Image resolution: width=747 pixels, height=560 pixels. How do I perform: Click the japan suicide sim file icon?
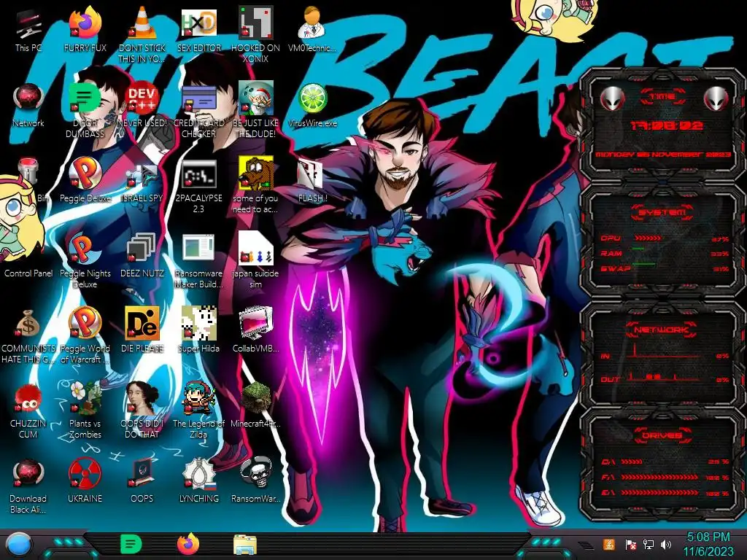click(255, 248)
